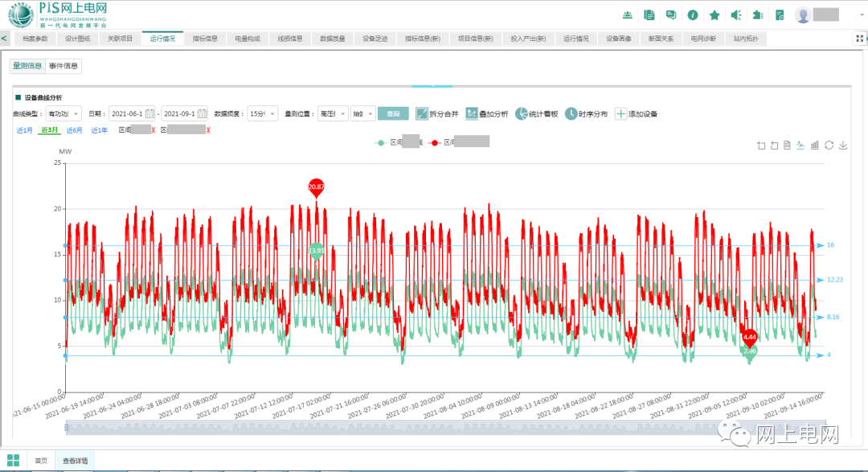This screenshot has height=472, width=868.
Task: Open the 曲线类型 有功功率 dropdown
Action: 63,113
